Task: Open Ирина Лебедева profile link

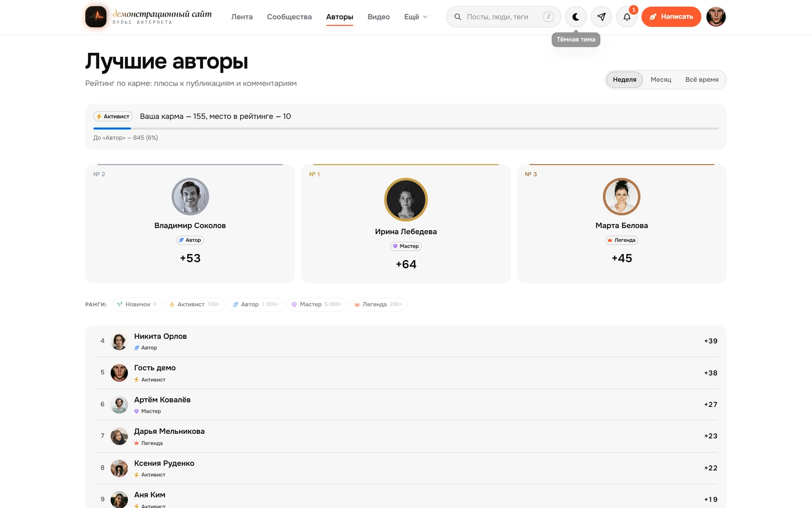Action: [x=406, y=232]
